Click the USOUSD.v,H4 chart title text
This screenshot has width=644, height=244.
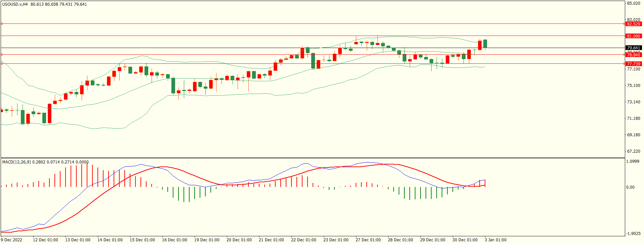coord(15,4)
